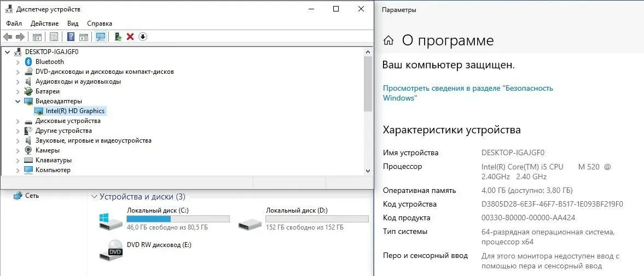Collapse the Видеоадаптеры category

tap(18, 101)
